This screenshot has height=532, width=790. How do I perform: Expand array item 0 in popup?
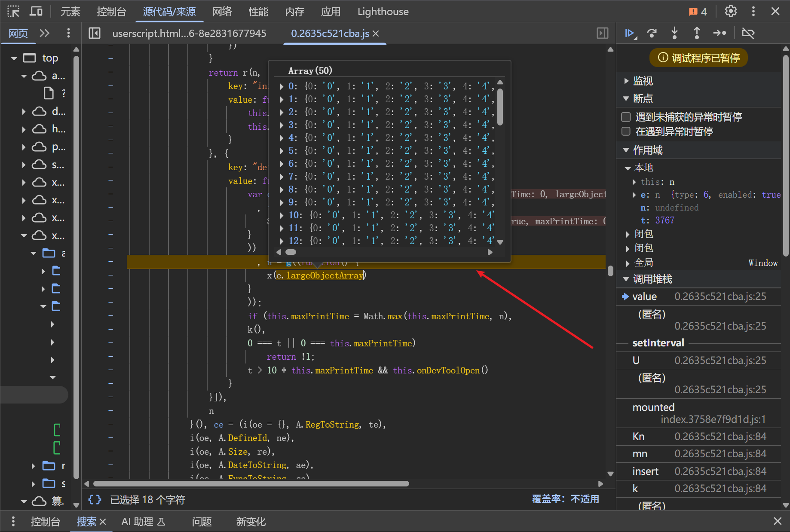pyautogui.click(x=282, y=86)
